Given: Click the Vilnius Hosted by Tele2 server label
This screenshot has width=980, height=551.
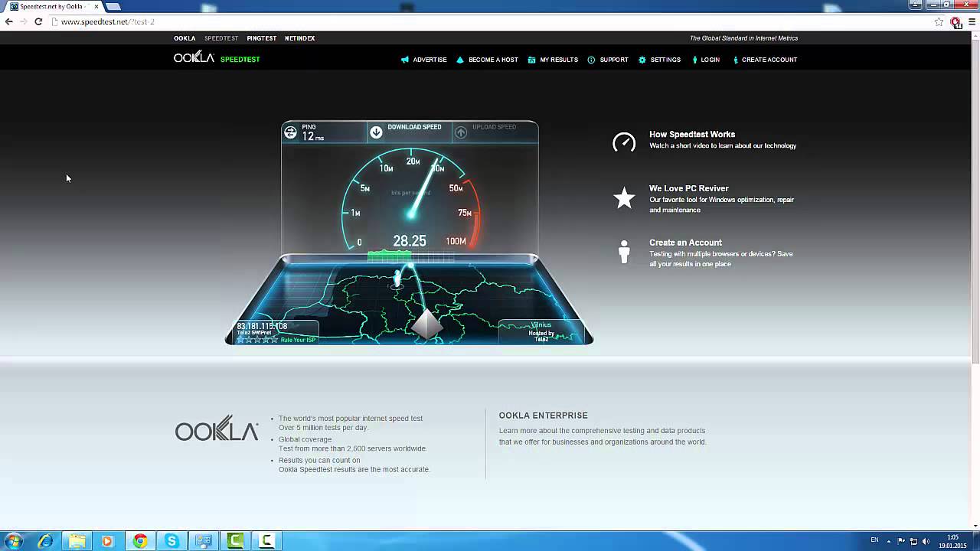Looking at the screenshot, I should 541,331.
